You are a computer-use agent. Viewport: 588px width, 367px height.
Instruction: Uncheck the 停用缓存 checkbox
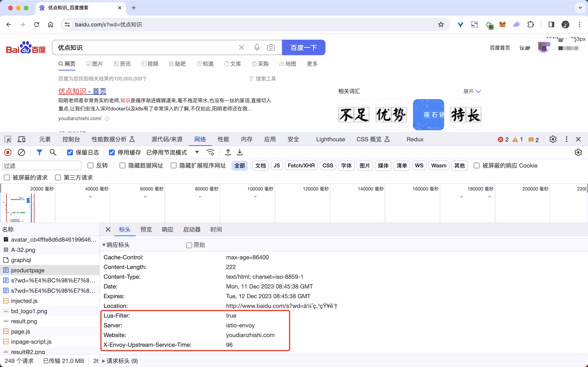pos(112,152)
